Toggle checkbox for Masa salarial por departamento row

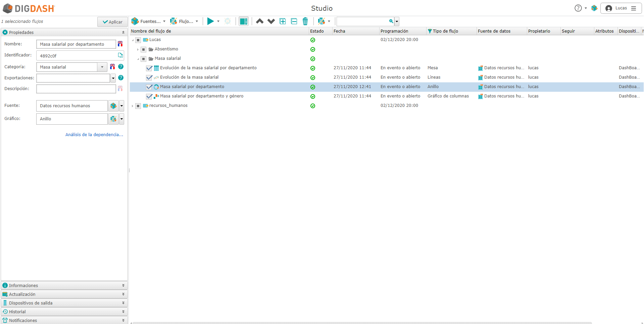click(149, 87)
